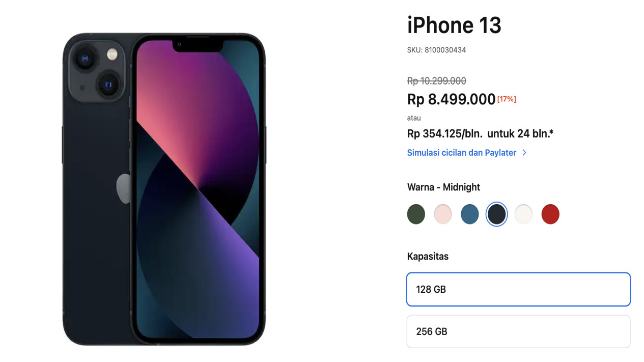
Task: Click the rear camera module on the phone
Action: [97, 70]
